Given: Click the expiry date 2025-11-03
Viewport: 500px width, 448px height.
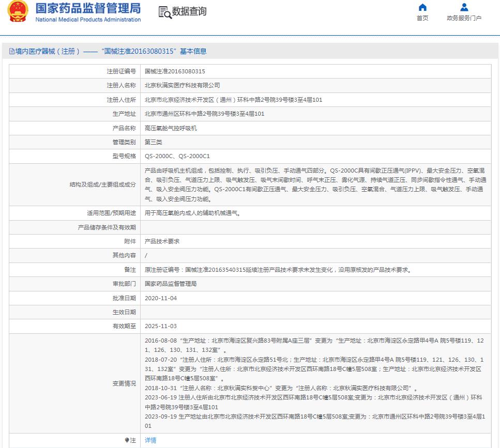Looking at the screenshot, I should 160,326.
